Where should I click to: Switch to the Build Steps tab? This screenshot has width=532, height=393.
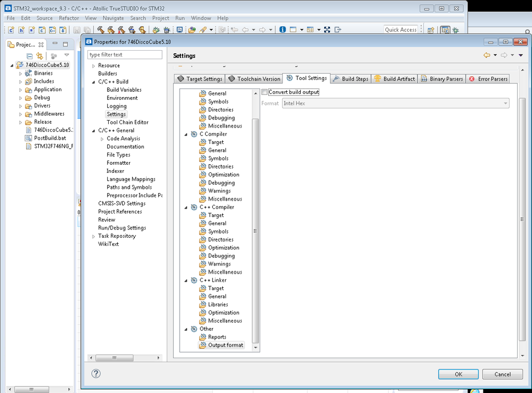pos(350,79)
